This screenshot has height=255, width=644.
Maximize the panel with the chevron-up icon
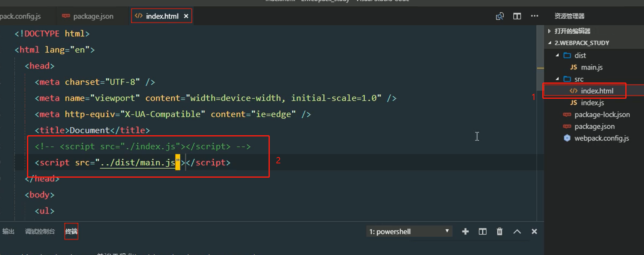(517, 232)
